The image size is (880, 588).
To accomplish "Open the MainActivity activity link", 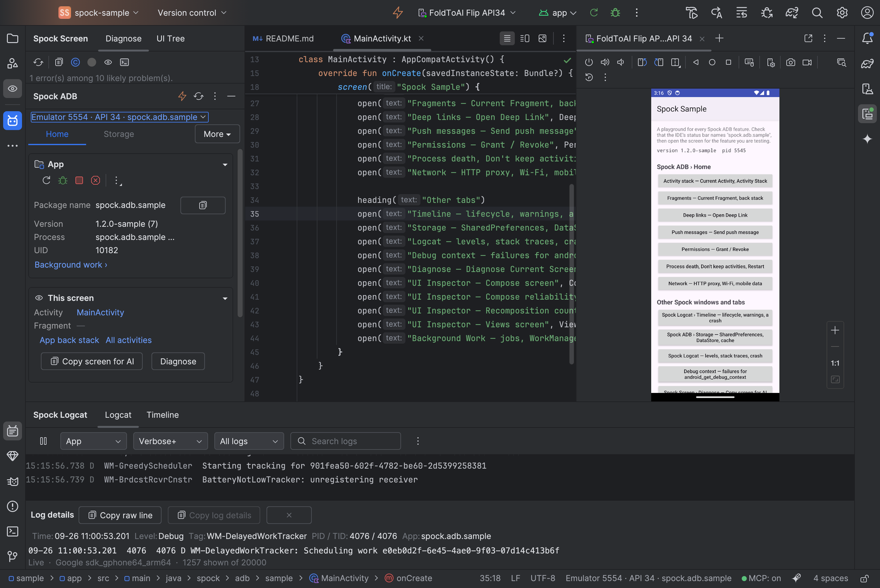I will pyautogui.click(x=100, y=312).
